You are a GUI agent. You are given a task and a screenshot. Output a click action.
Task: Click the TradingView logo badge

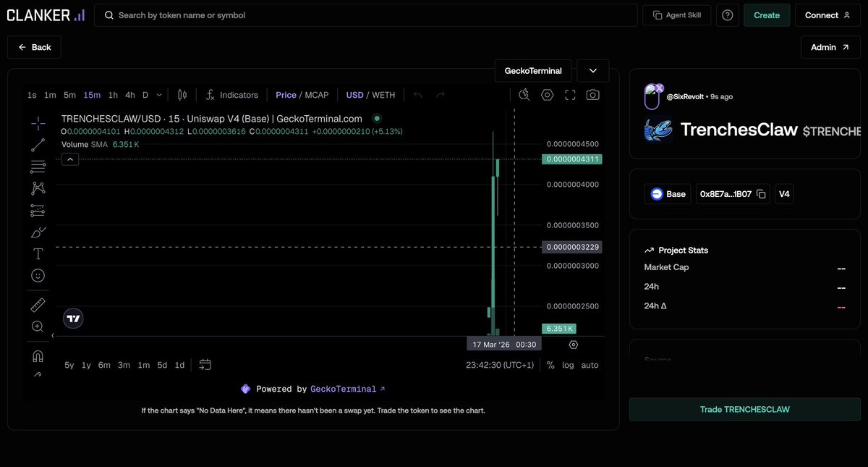click(73, 318)
